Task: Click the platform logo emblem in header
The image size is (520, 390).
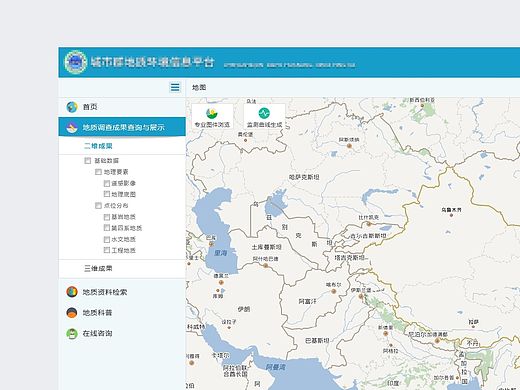Action: click(x=76, y=62)
